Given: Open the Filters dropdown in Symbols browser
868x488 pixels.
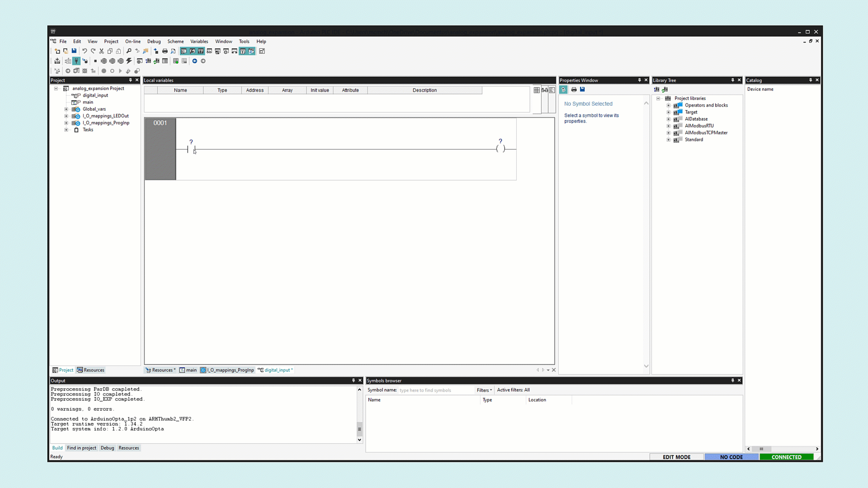Looking at the screenshot, I should tap(484, 390).
